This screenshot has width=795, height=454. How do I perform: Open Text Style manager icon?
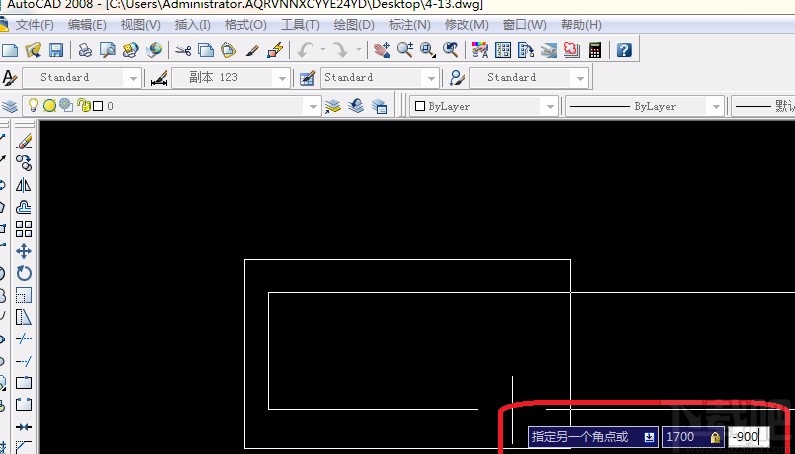pyautogui.click(x=10, y=78)
